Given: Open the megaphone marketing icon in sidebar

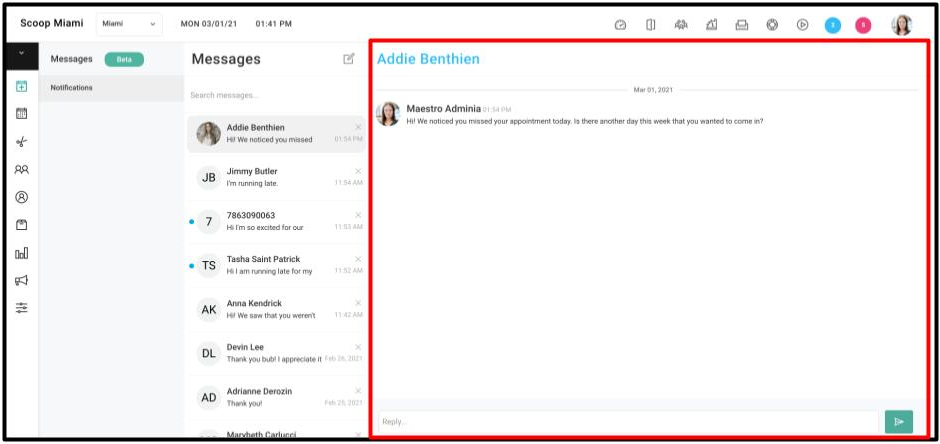Looking at the screenshot, I should (22, 280).
